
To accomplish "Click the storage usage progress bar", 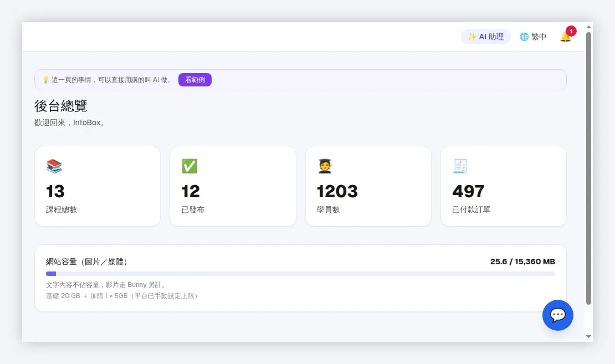I will click(x=300, y=274).
